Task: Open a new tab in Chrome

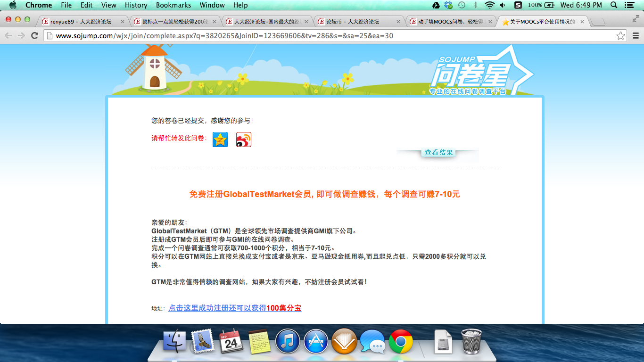Action: [x=597, y=22]
